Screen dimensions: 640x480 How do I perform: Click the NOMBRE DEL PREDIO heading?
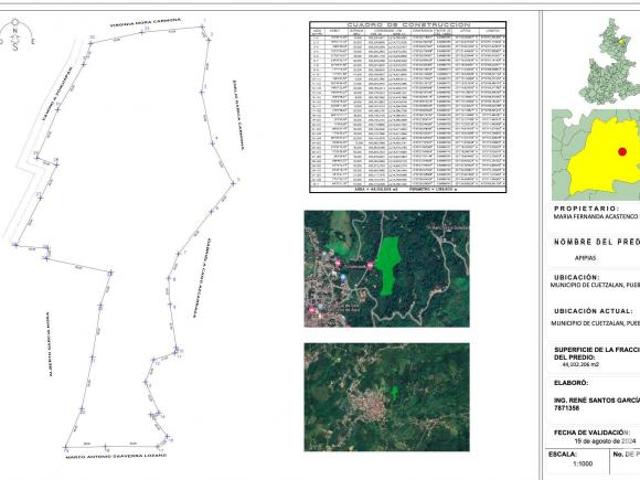tap(597, 242)
